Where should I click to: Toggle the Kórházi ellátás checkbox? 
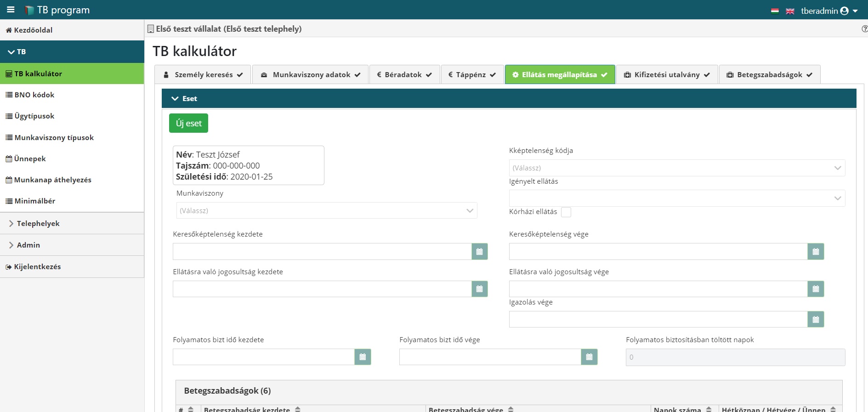point(566,212)
